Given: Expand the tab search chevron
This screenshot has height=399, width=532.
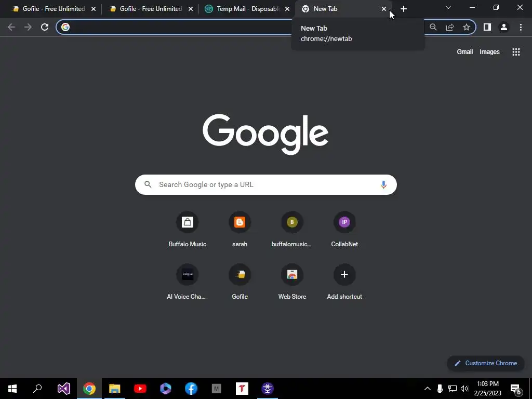Looking at the screenshot, I should point(448,7).
